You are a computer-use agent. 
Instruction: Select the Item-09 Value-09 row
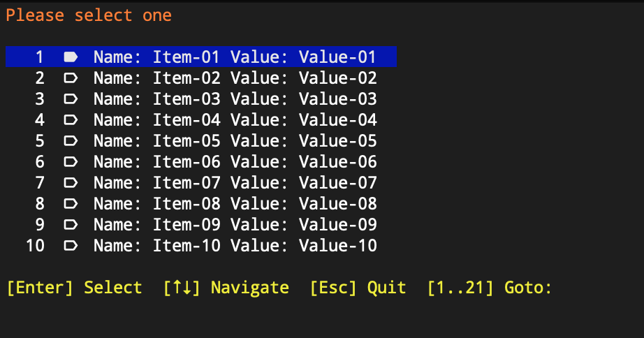201,224
